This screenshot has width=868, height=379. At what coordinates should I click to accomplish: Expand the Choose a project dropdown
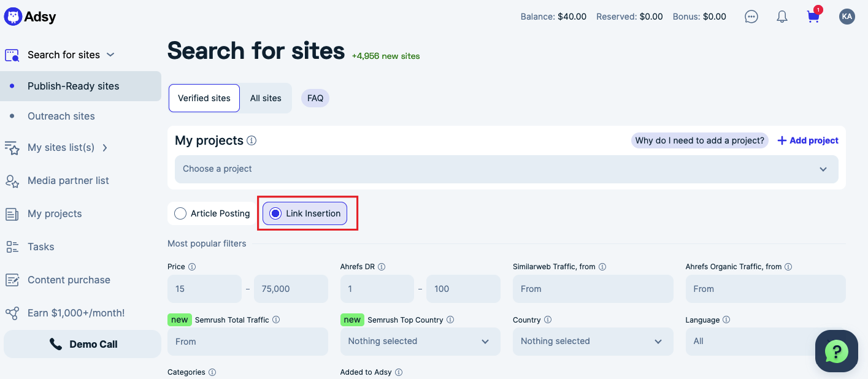(x=506, y=169)
